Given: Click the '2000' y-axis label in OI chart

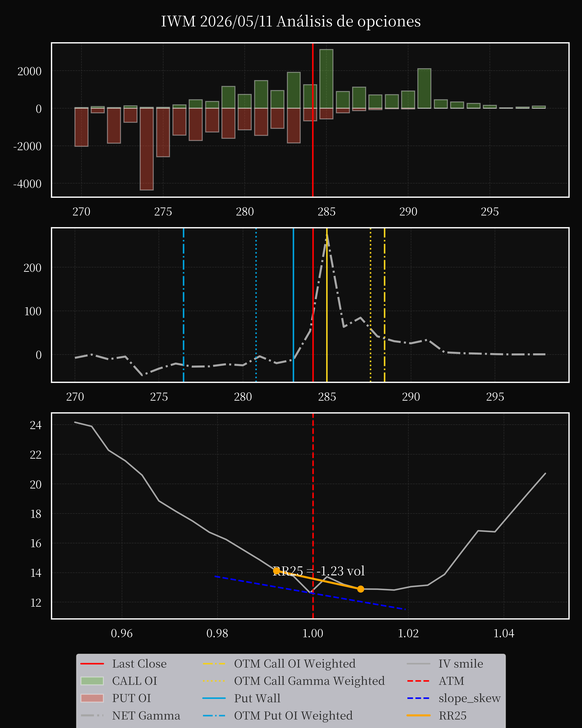Looking at the screenshot, I should [29, 72].
